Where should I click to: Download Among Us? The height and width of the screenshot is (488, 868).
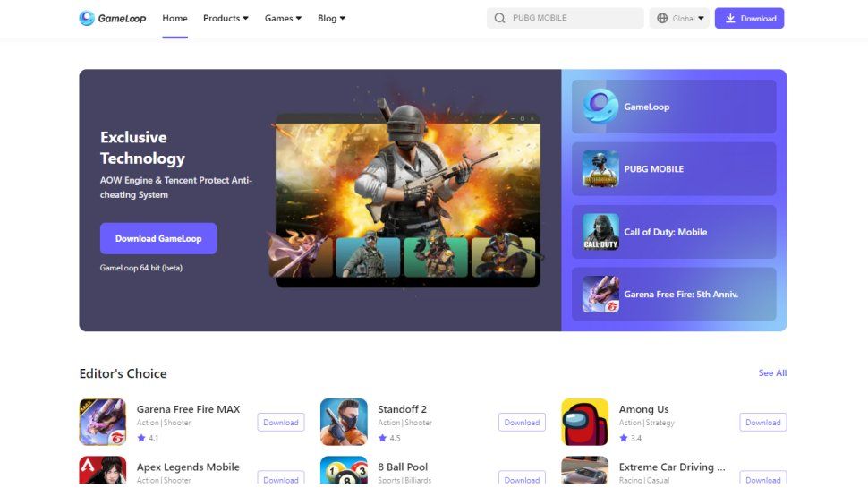[x=762, y=422]
